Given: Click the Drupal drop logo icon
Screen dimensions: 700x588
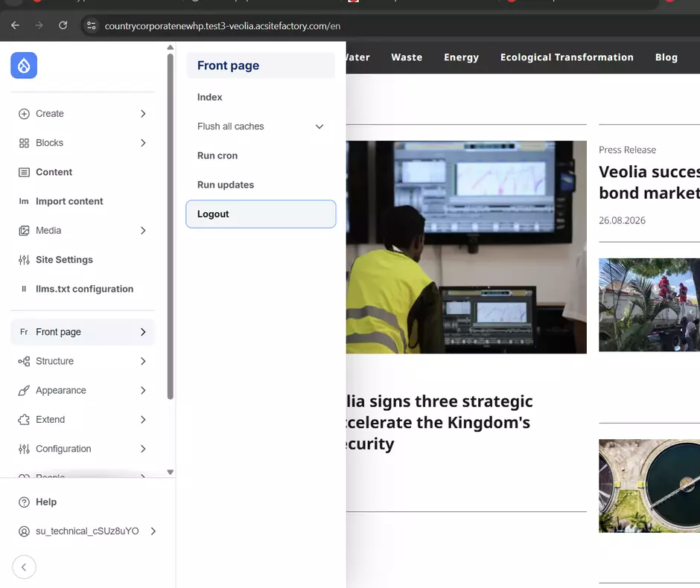Looking at the screenshot, I should pos(24,65).
